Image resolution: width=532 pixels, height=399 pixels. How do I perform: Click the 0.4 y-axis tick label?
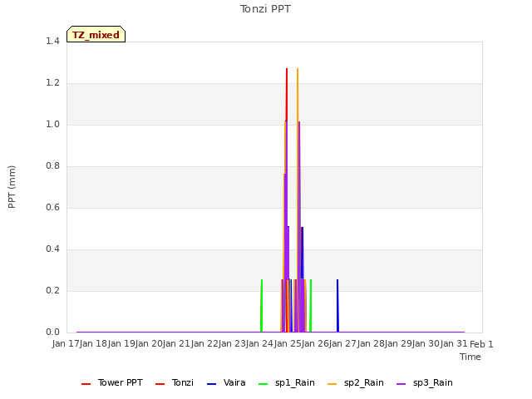[52, 249]
